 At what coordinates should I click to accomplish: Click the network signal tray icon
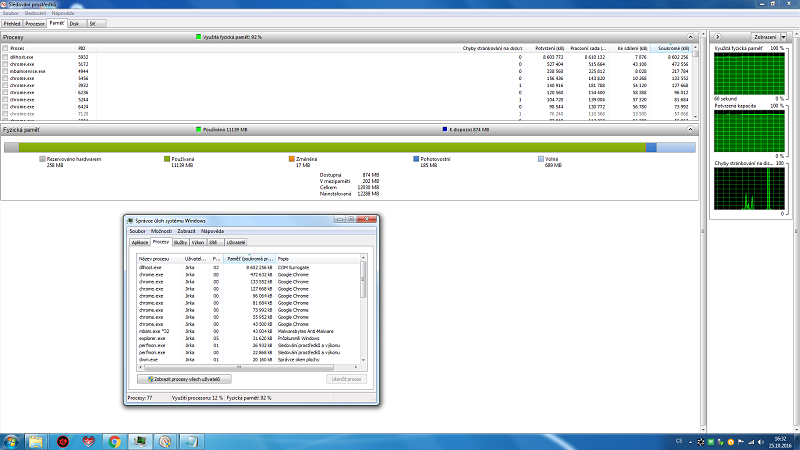751,442
